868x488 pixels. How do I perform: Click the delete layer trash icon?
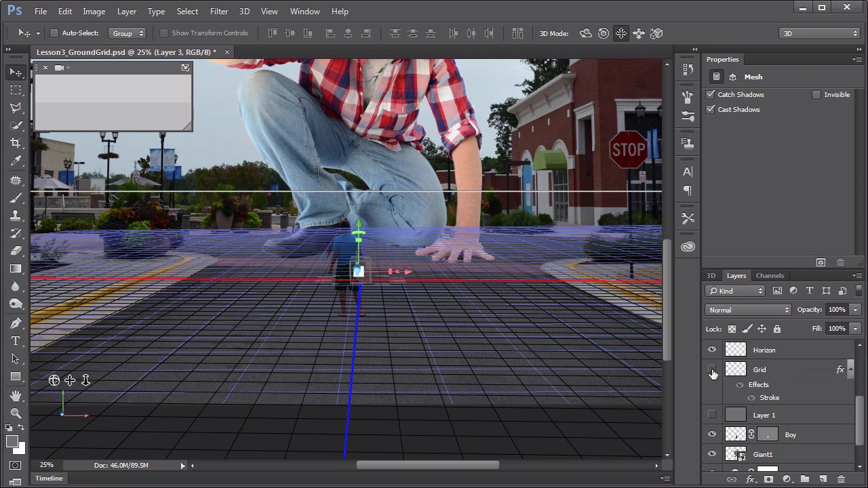(x=841, y=479)
